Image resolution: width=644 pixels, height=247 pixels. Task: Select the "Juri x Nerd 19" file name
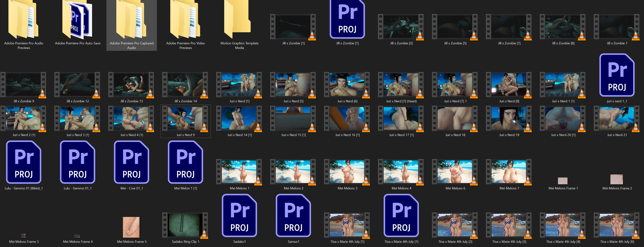[509, 135]
